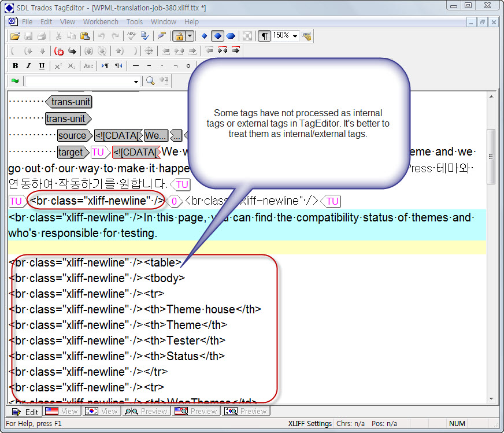Open the Tools menu
This screenshot has width=504, height=433.
[134, 21]
